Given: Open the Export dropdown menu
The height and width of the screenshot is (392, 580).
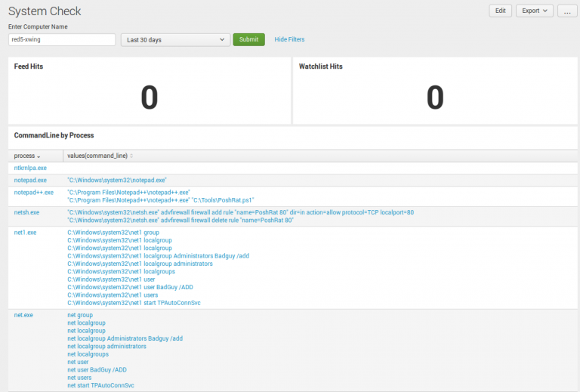Looking at the screenshot, I should pyautogui.click(x=535, y=11).
